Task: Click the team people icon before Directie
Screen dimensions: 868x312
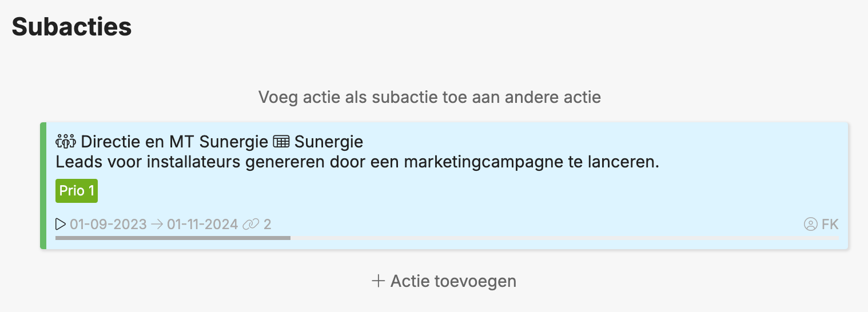Action: tap(66, 141)
